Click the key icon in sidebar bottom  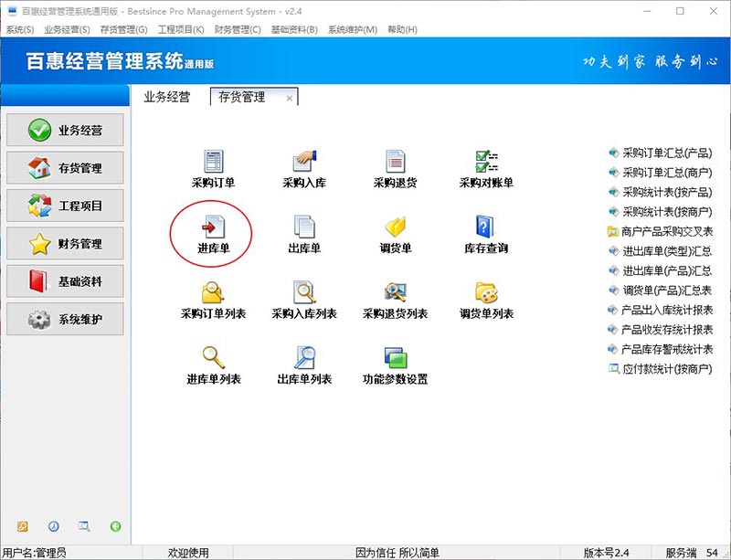pyautogui.click(x=22, y=526)
